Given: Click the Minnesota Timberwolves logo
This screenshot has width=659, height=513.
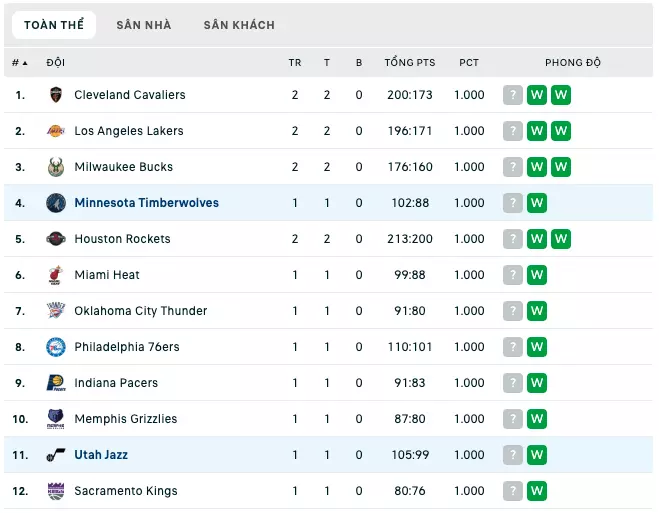Looking at the screenshot, I should (x=56, y=203).
